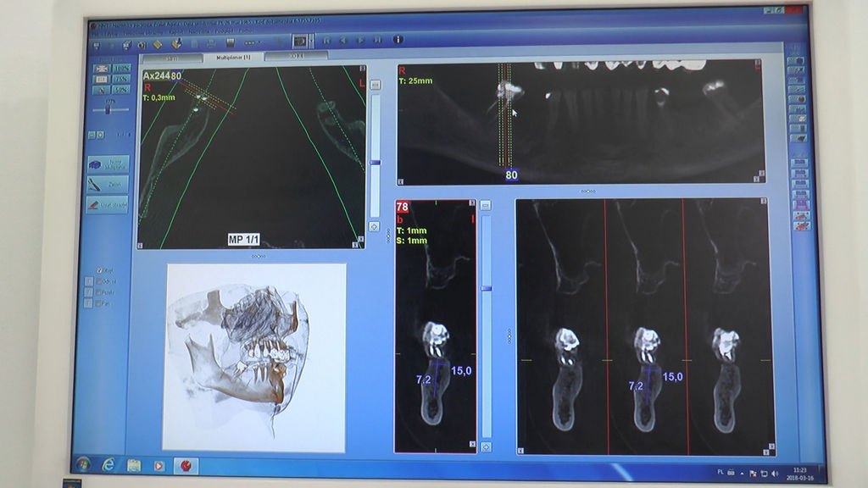Click the yellow ruler measurement tool icon

coord(157,42)
